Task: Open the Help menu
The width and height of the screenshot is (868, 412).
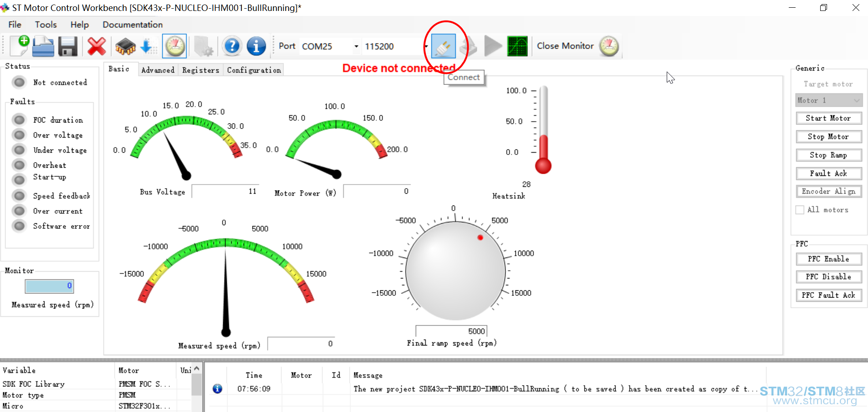Action: tap(80, 25)
